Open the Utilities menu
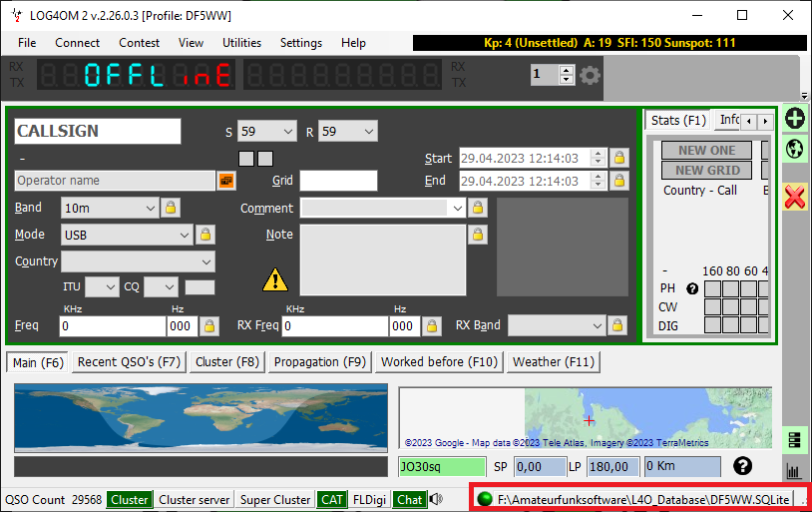 (x=241, y=43)
